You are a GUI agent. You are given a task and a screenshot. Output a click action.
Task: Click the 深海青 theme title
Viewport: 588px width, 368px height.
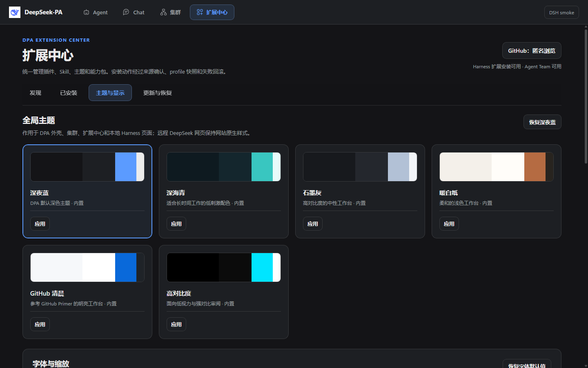point(176,193)
